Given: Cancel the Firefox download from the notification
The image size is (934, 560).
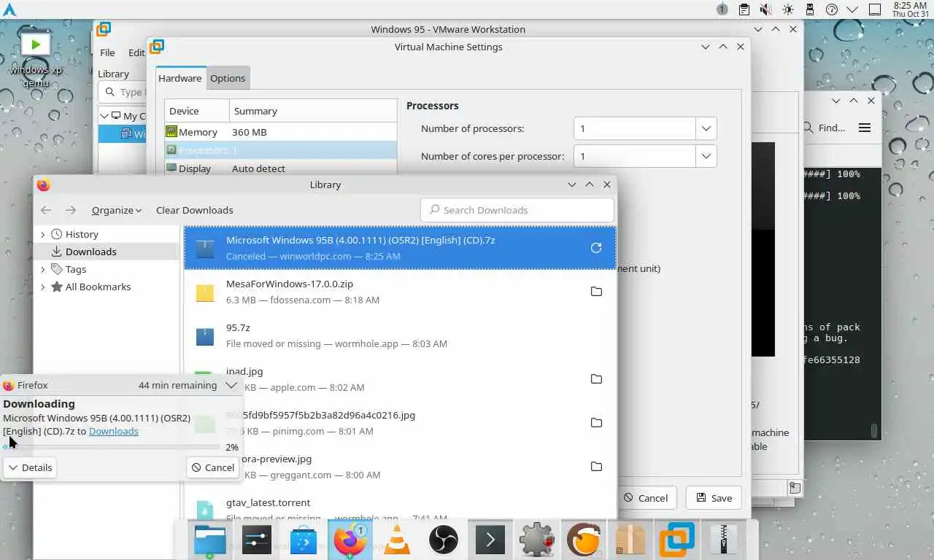Looking at the screenshot, I should (x=213, y=467).
